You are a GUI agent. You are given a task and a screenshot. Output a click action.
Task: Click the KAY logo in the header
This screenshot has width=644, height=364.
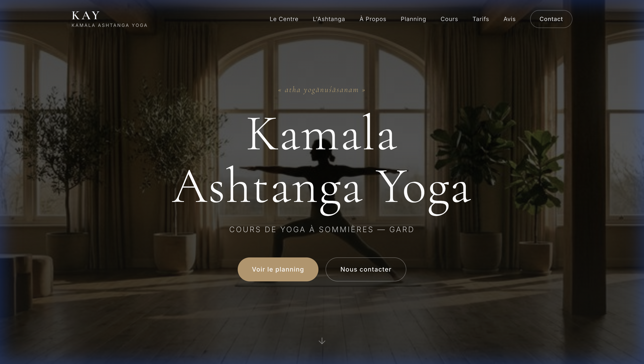[x=86, y=15]
